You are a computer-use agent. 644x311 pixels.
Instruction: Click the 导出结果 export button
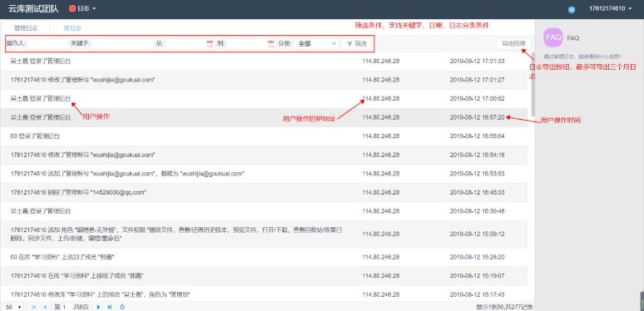click(x=513, y=43)
